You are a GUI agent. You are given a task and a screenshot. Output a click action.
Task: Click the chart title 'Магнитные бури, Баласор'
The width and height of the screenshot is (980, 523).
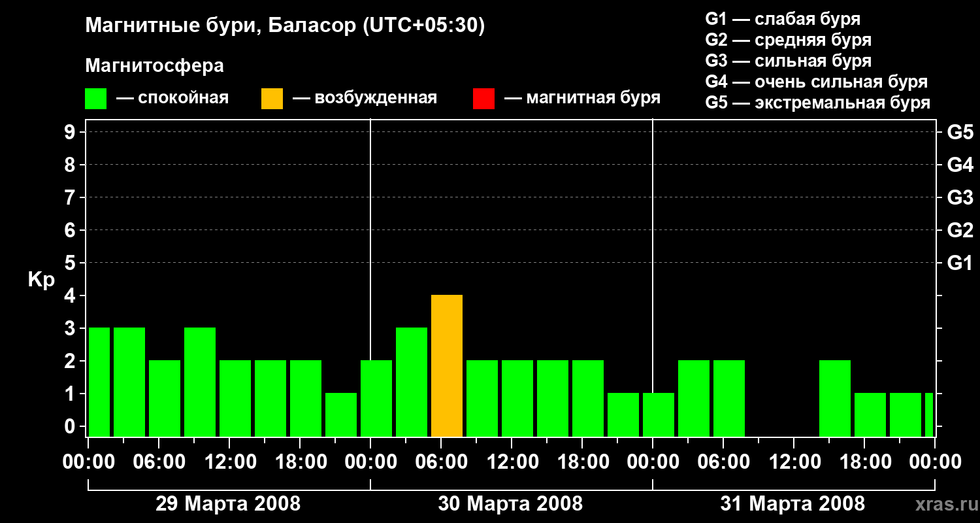tap(220, 26)
